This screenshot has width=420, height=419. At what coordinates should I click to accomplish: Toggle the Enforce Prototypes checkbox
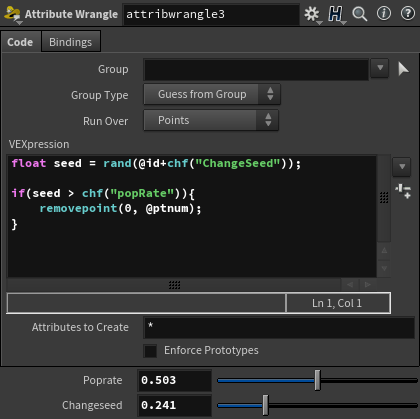click(x=150, y=351)
